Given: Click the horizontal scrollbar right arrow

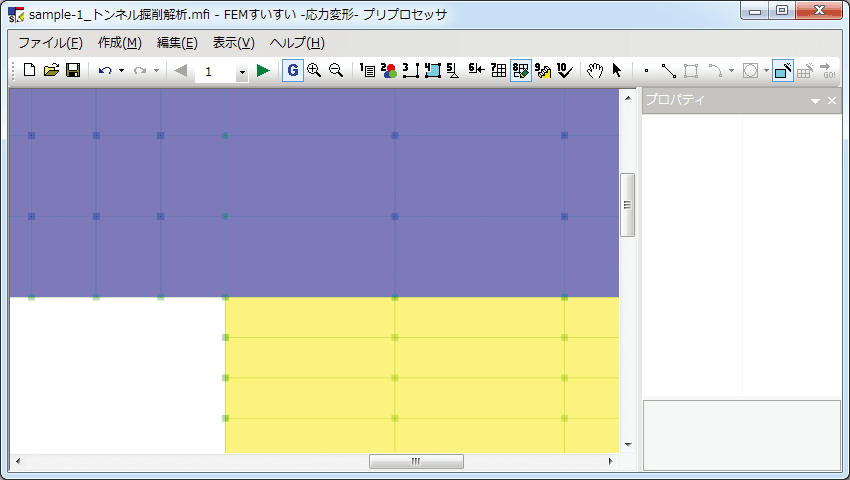Looking at the screenshot, I should tap(610, 461).
